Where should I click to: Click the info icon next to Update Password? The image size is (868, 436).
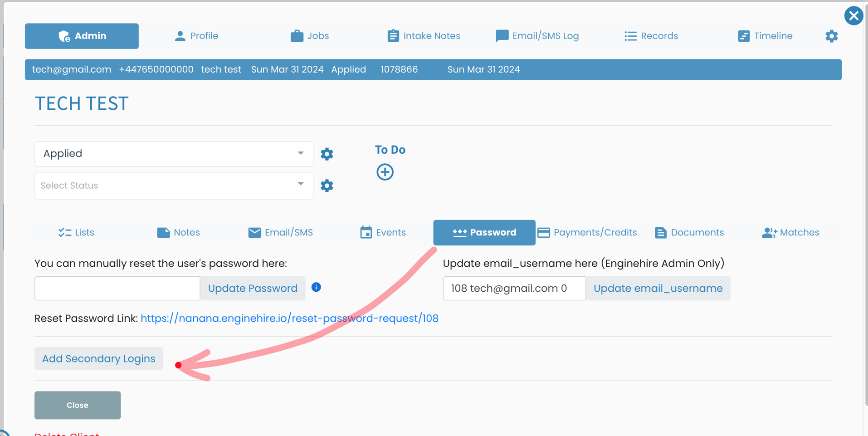point(316,287)
